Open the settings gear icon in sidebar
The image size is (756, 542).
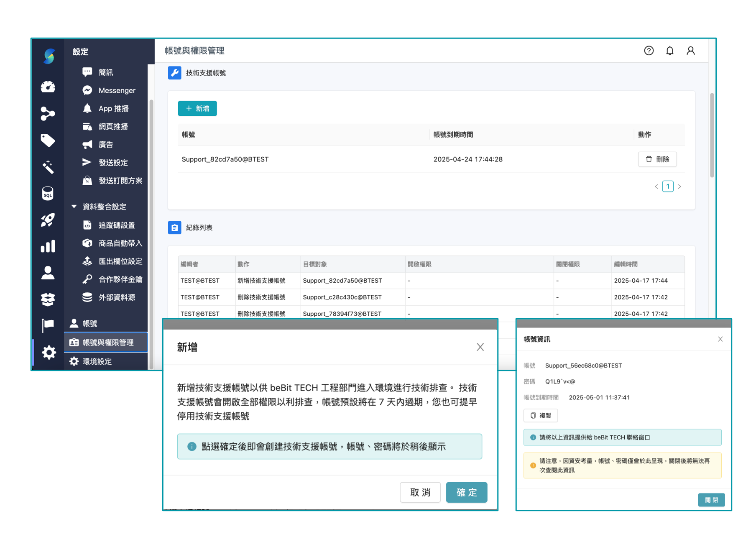(49, 353)
